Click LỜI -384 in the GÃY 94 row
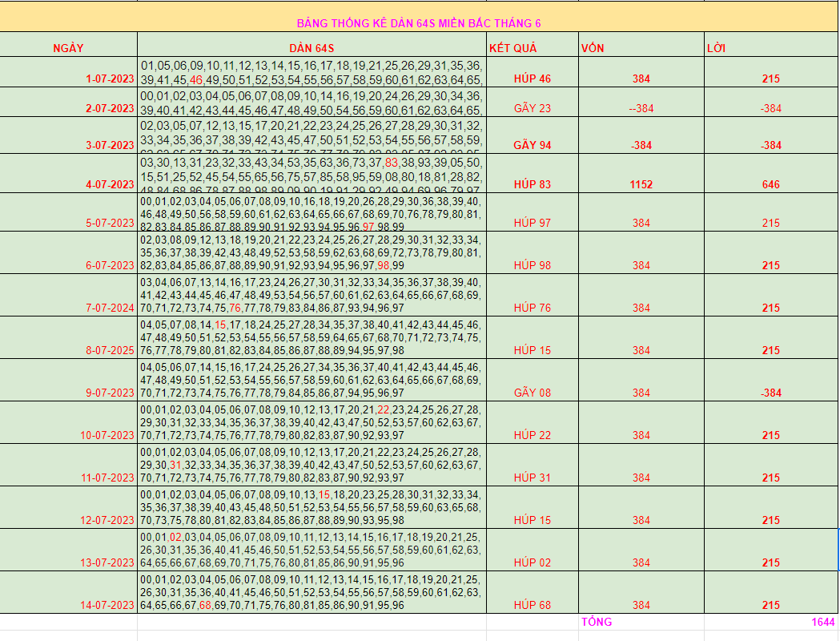This screenshot has height=641, width=840. tap(771, 135)
